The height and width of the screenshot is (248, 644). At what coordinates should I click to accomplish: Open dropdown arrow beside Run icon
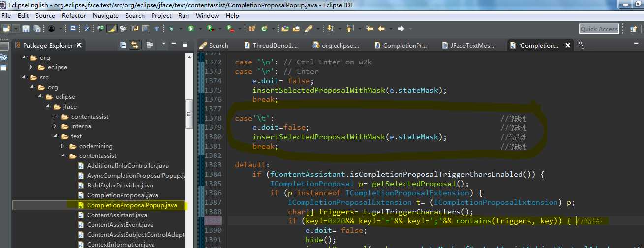[x=200, y=29]
